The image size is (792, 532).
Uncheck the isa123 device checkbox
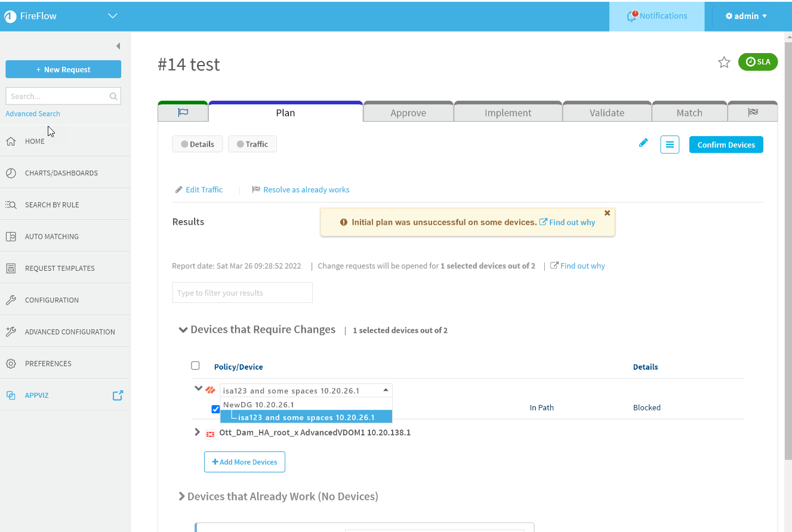[215, 409]
